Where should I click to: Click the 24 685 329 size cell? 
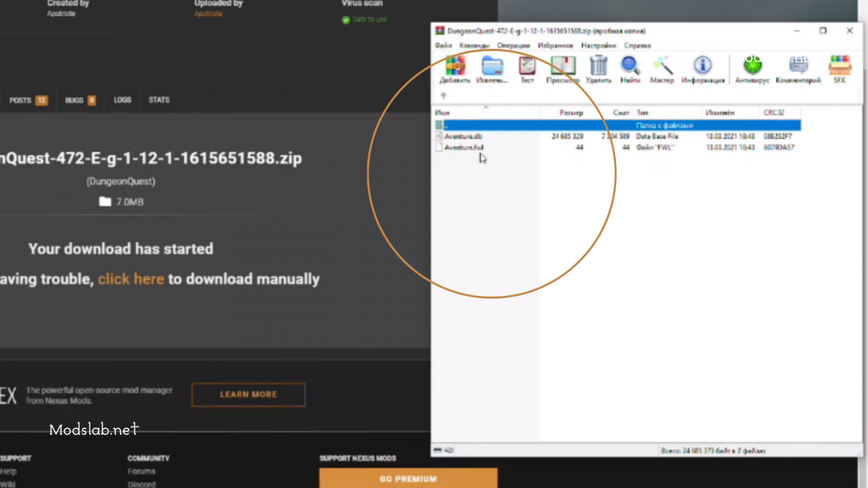pyautogui.click(x=567, y=136)
